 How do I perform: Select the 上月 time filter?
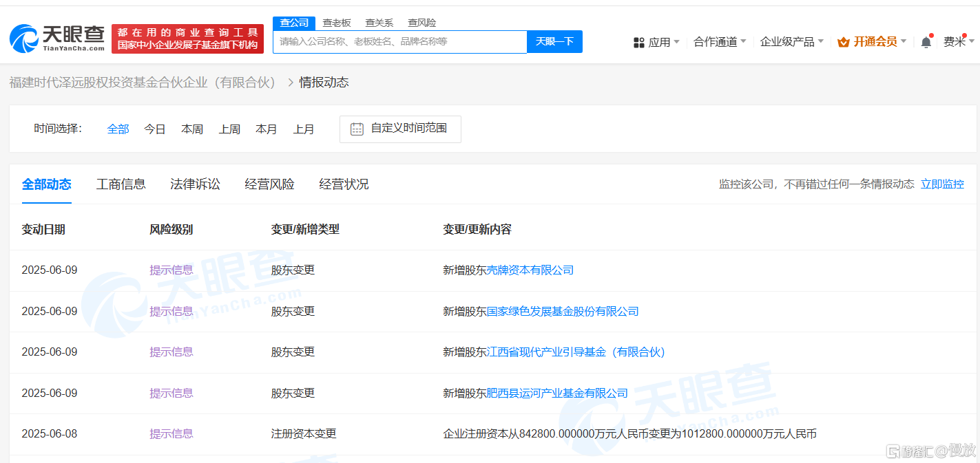pyautogui.click(x=304, y=129)
